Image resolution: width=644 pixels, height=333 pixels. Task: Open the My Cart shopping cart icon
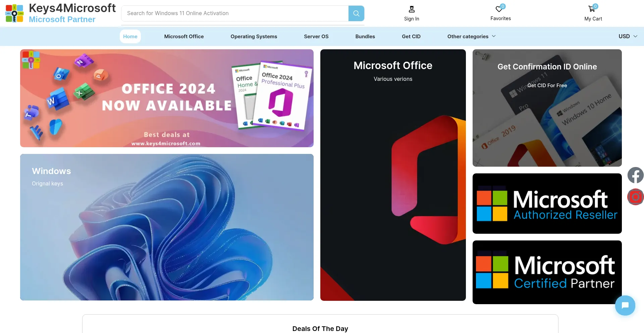click(591, 9)
